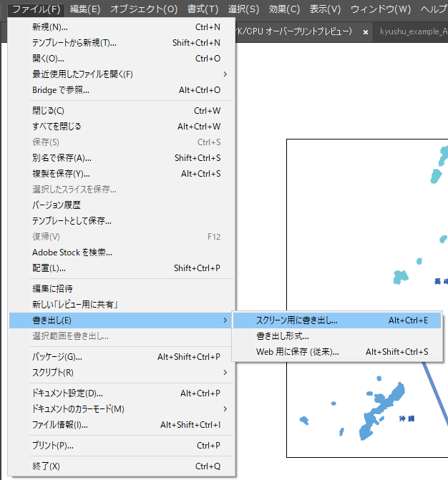The width and height of the screenshot is (448, 480).
Task: Expand the スクリプト(R) submenu
Action: 53,373
